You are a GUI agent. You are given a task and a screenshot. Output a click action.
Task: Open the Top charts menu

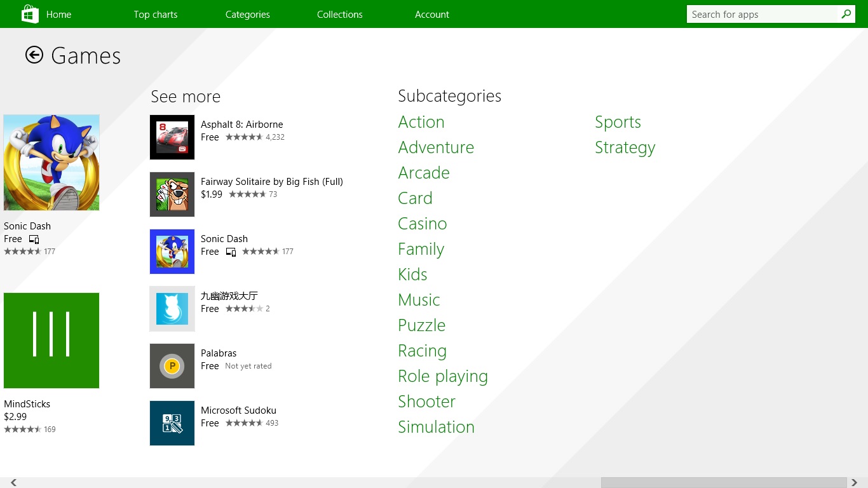[156, 14]
